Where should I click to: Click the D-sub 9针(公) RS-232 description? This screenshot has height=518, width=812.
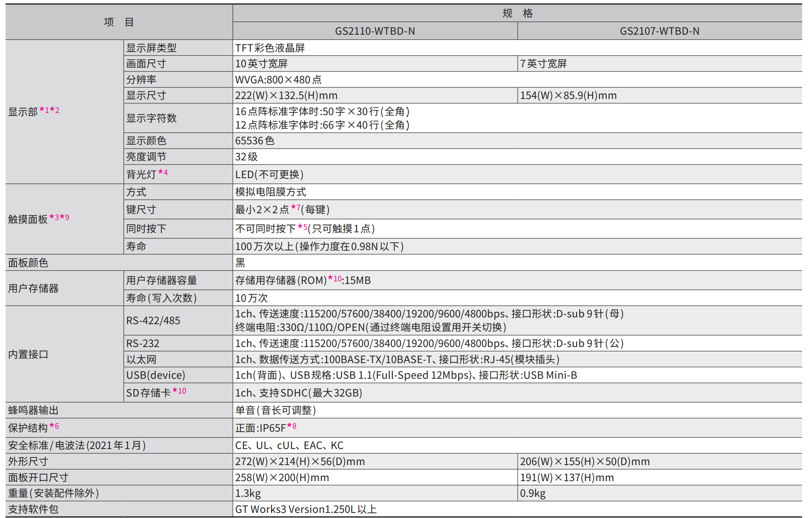(x=429, y=343)
